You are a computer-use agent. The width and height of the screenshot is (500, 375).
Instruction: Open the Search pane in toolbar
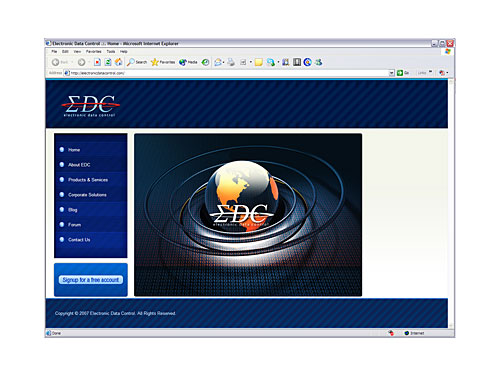click(137, 62)
